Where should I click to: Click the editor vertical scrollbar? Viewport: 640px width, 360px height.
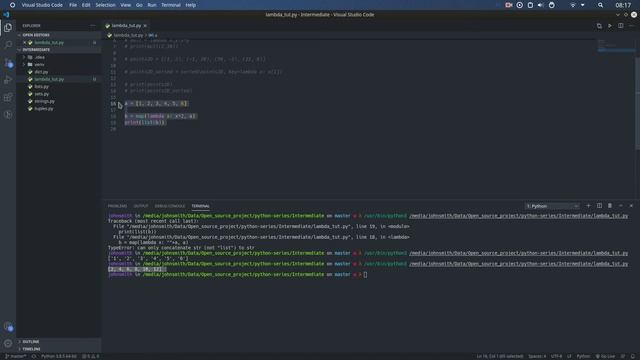coord(638,104)
